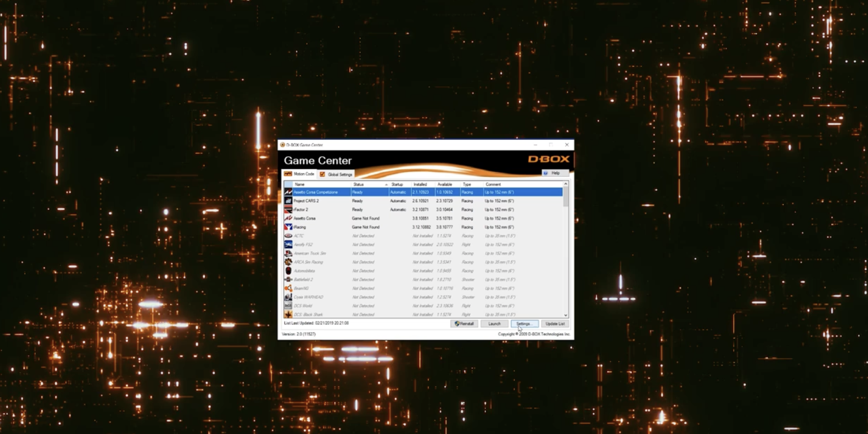868x434 pixels.
Task: Click the DCS World icon
Action: click(288, 306)
